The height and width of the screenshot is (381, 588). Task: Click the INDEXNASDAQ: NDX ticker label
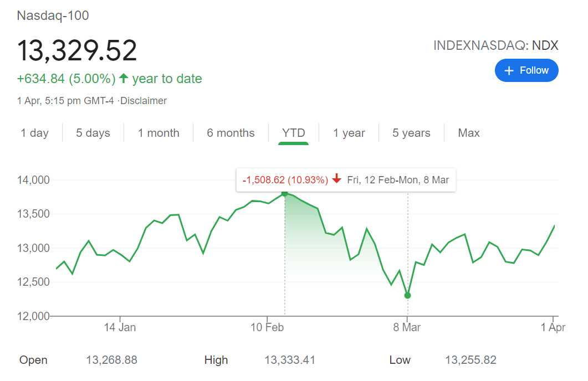[495, 45]
